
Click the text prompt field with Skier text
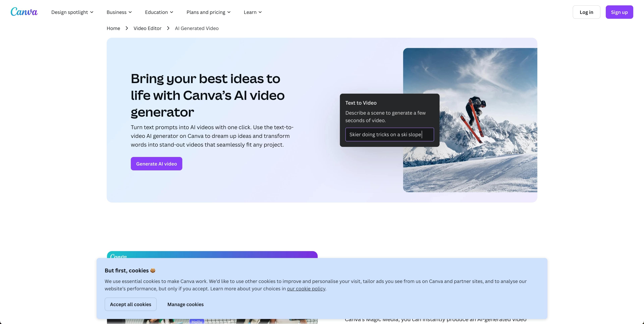[x=389, y=134]
